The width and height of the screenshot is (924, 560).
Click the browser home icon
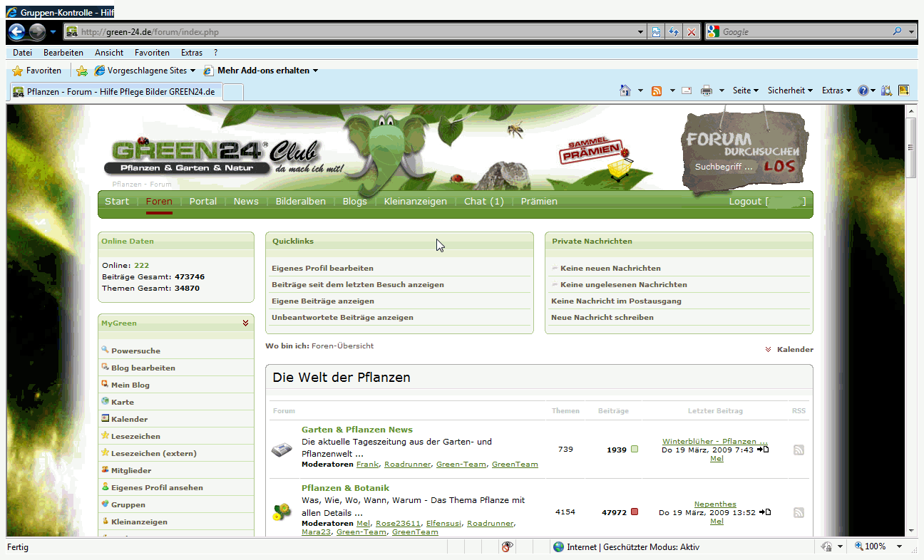(625, 90)
